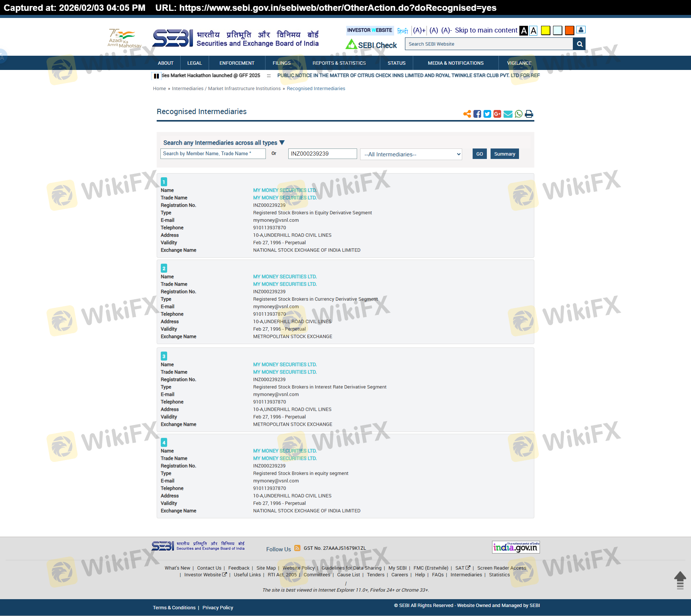Click the scroll-to-top arrow icon
The image size is (691, 616).
[x=680, y=580]
